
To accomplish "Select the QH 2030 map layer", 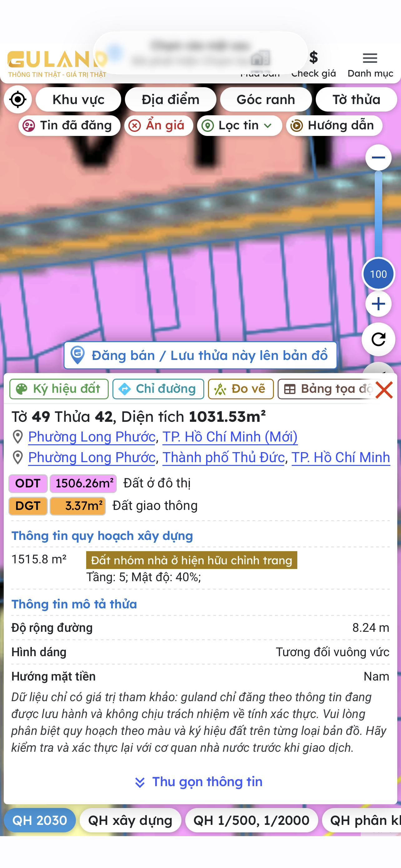I will 40,820.
